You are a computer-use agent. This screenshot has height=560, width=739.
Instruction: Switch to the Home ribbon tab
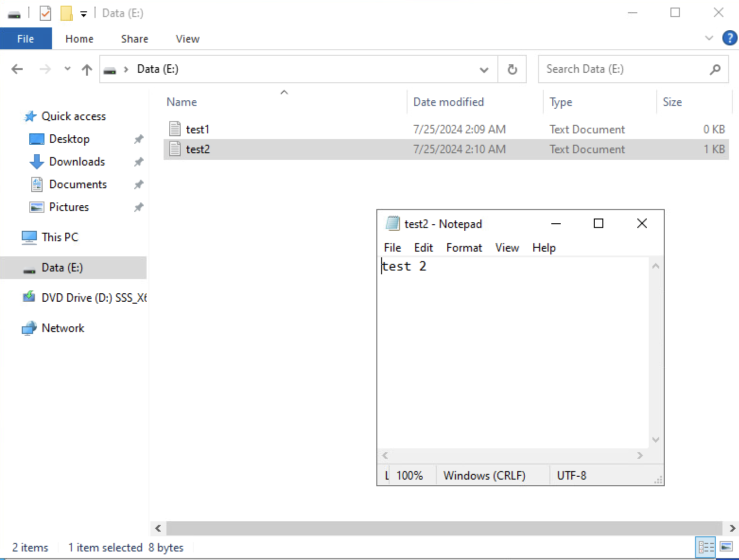(79, 39)
